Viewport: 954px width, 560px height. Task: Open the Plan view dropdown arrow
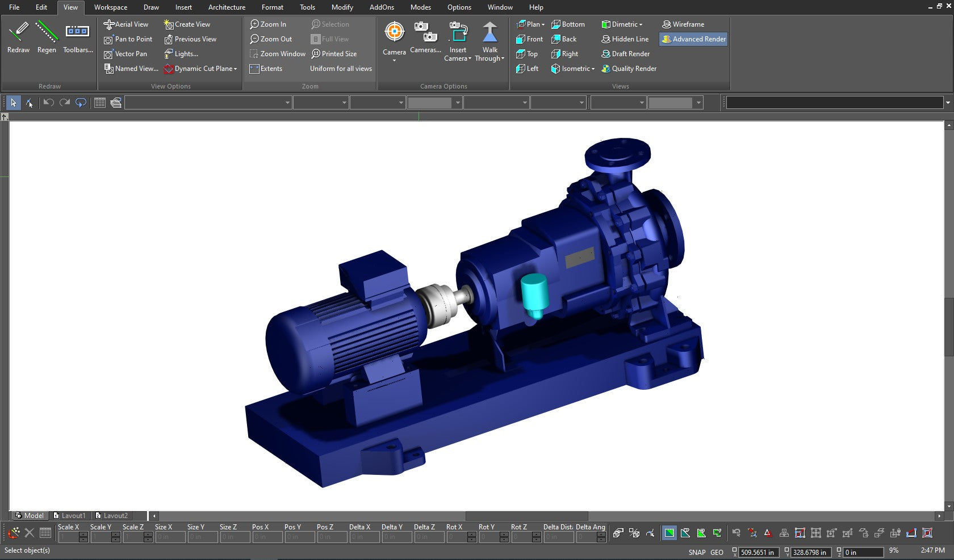(x=543, y=24)
